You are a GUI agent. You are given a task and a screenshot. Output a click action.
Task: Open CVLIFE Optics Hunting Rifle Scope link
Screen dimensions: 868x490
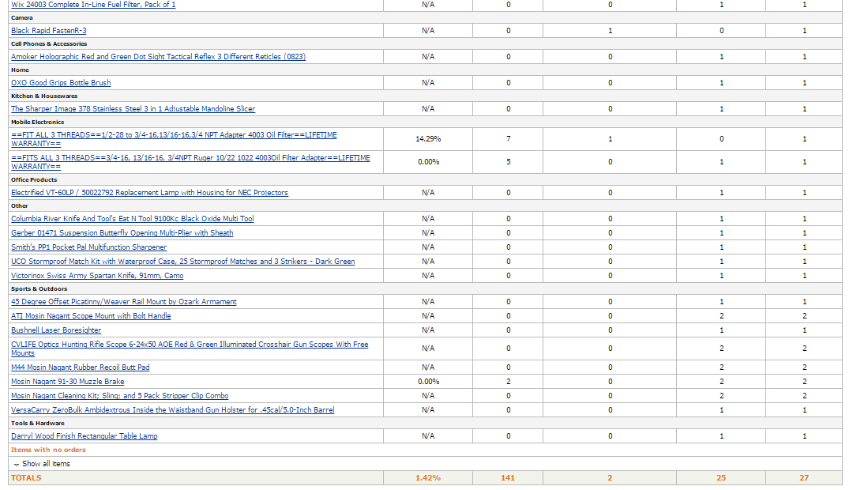click(190, 345)
